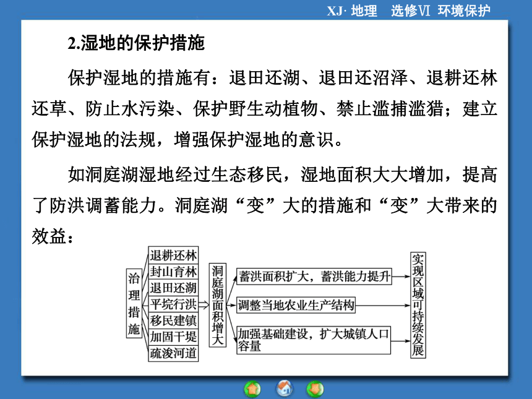Advance to next slide with down-arrow icon

click(x=315, y=389)
